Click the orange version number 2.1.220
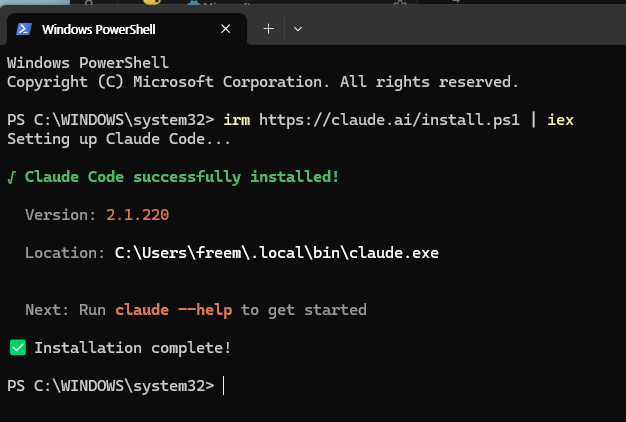The image size is (626, 422). (x=137, y=215)
